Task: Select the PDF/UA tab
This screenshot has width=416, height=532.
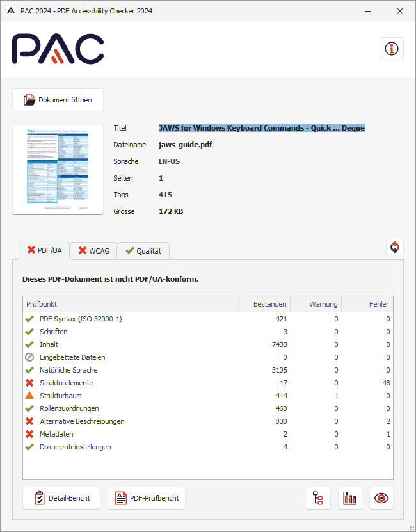Action: 44,250
